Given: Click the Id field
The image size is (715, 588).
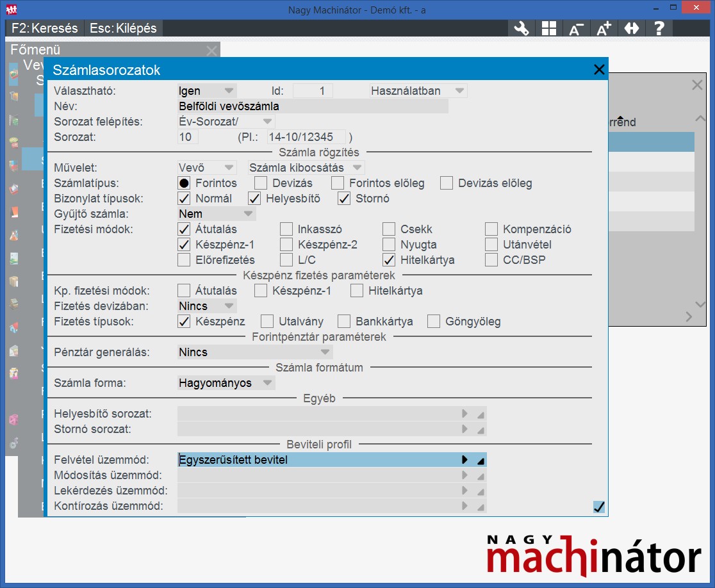Looking at the screenshot, I should pos(313,91).
